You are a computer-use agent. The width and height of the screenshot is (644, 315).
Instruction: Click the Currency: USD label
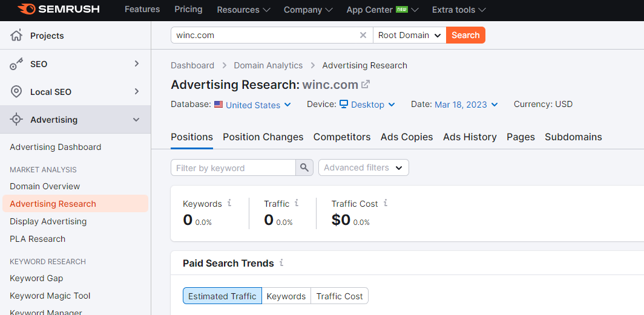click(x=543, y=104)
